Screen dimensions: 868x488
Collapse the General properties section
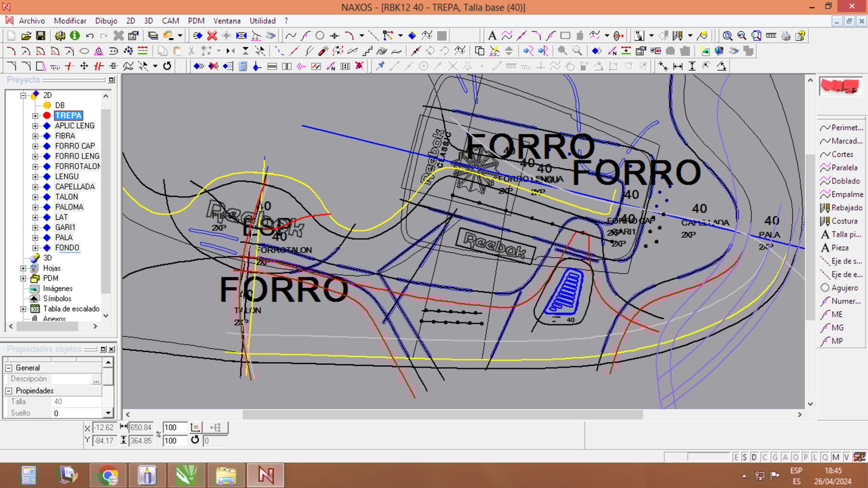tap(9, 368)
